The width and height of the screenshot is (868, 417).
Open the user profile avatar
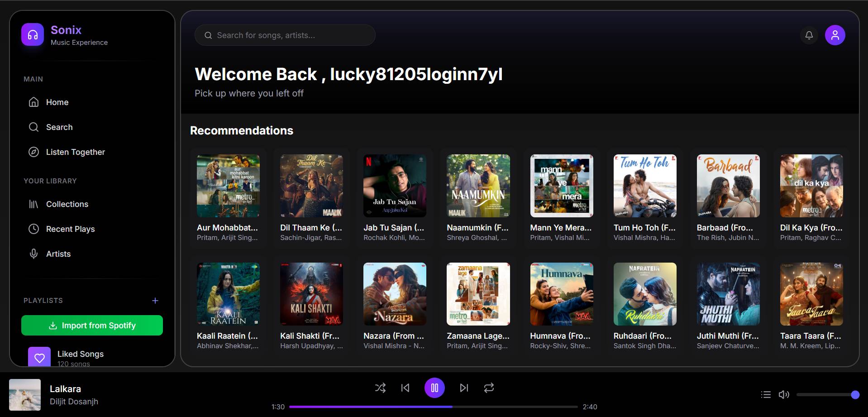835,35
